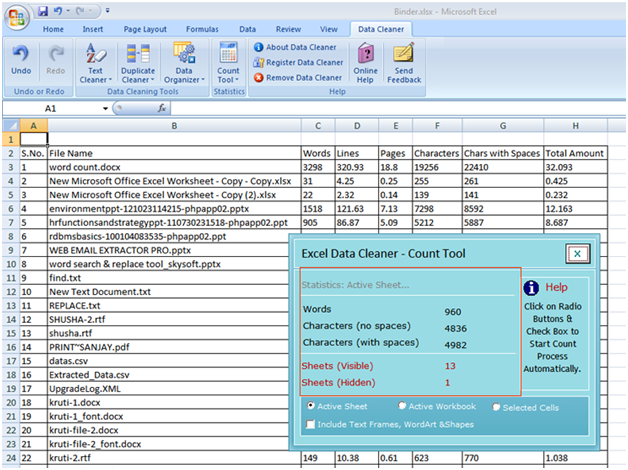Click the 'UpgradeLog.XML' cell
The image size is (628, 470).
(x=168, y=389)
